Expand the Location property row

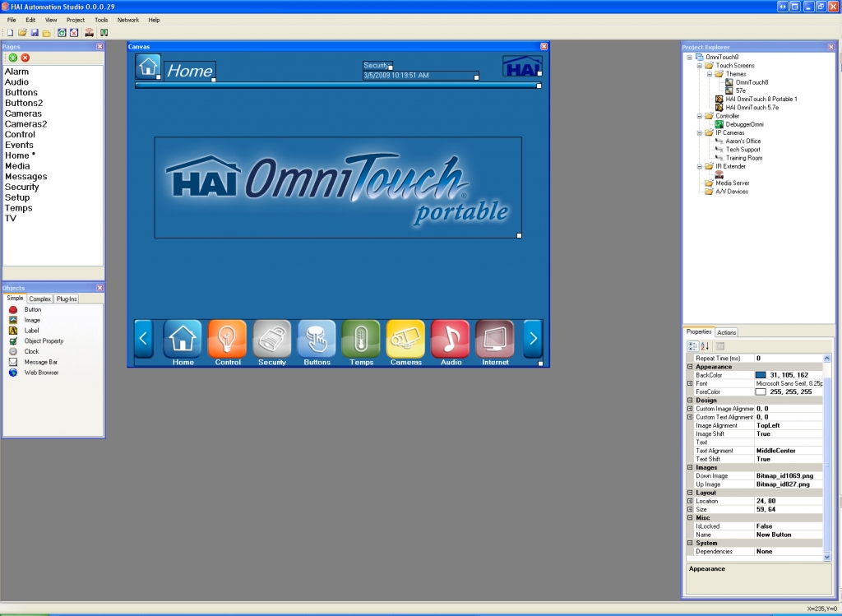coord(690,501)
